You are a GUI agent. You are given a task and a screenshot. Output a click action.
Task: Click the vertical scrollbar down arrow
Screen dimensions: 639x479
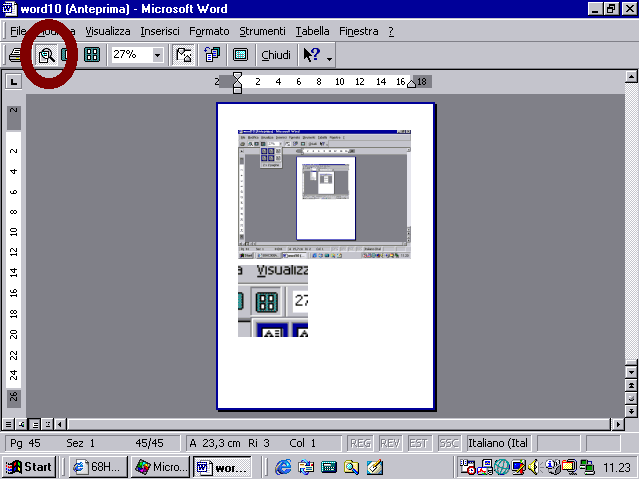[631, 372]
